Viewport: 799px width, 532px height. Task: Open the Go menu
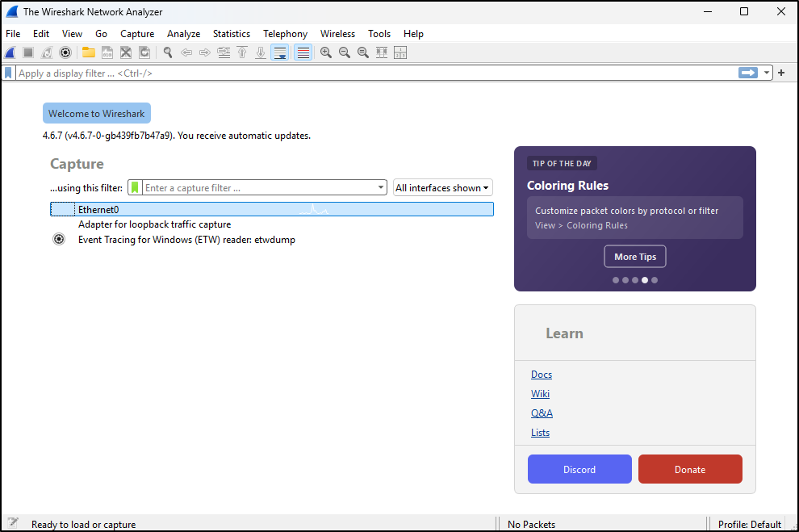[x=101, y=34]
